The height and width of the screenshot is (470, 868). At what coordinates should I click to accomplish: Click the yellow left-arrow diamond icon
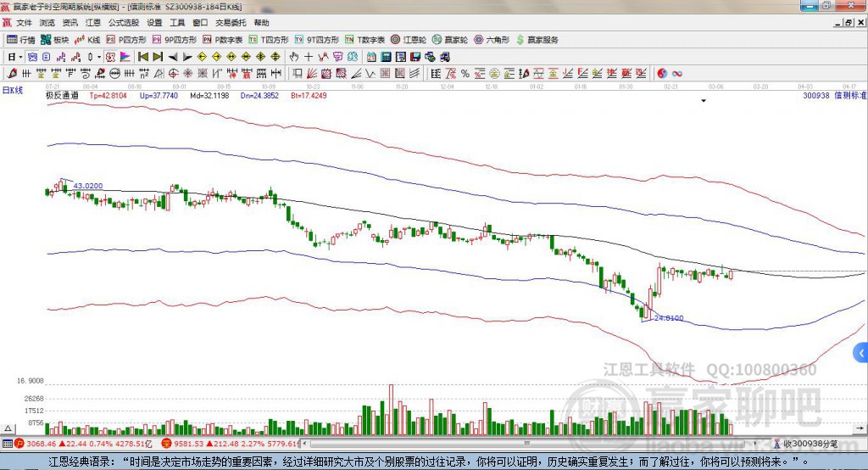[x=202, y=57]
